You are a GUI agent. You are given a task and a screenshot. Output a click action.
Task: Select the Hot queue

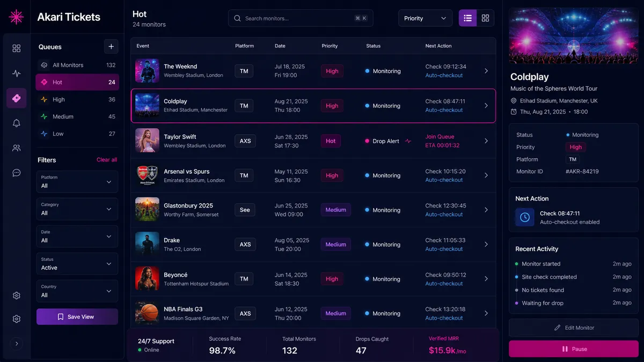pos(77,82)
